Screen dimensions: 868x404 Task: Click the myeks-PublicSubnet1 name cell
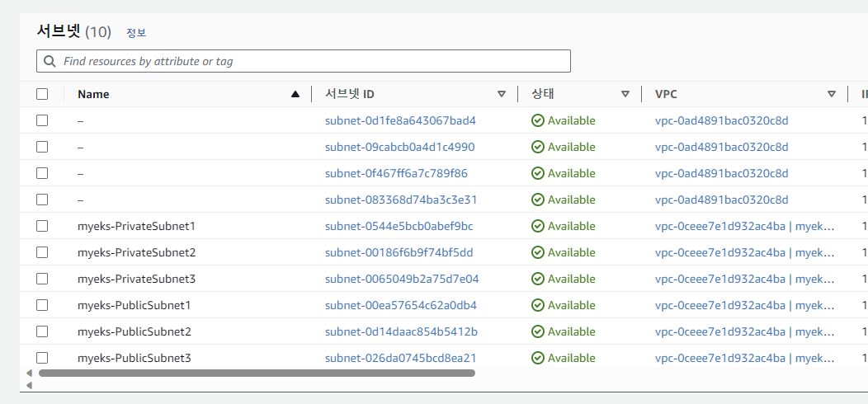point(134,305)
